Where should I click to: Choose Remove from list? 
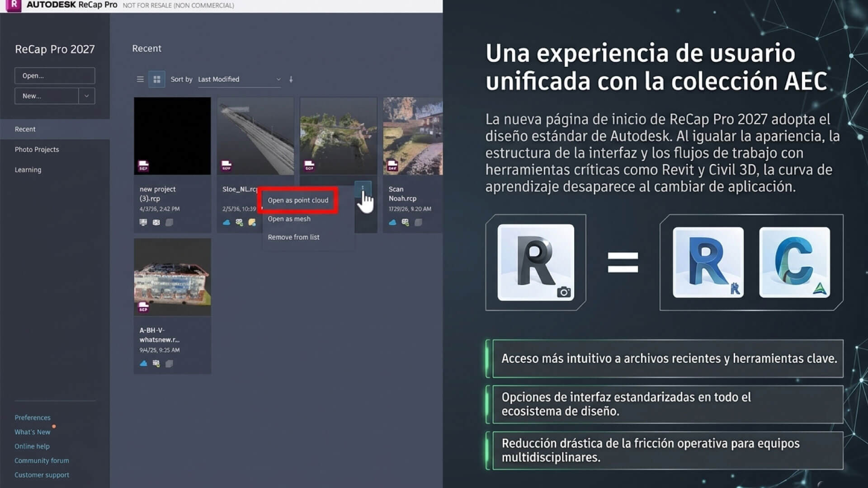click(x=294, y=237)
